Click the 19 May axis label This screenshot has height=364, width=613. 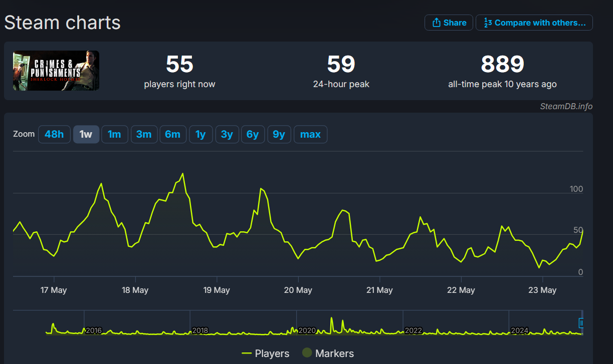[217, 290]
